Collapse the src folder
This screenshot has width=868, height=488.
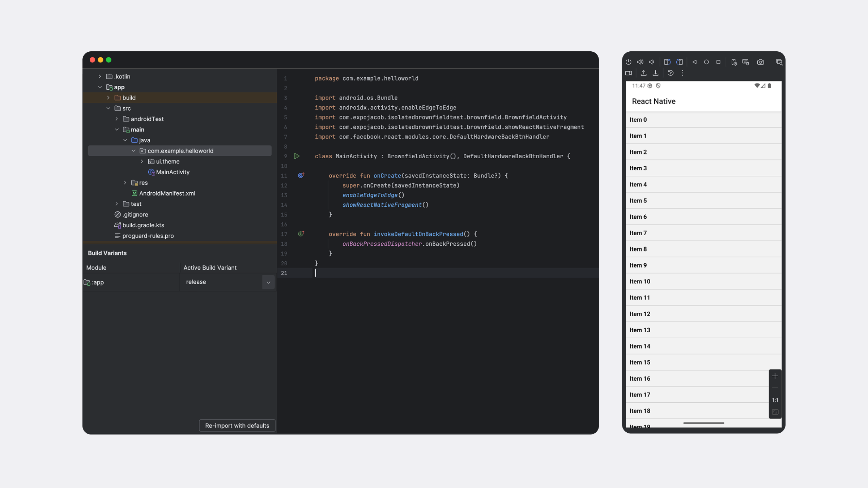click(108, 108)
